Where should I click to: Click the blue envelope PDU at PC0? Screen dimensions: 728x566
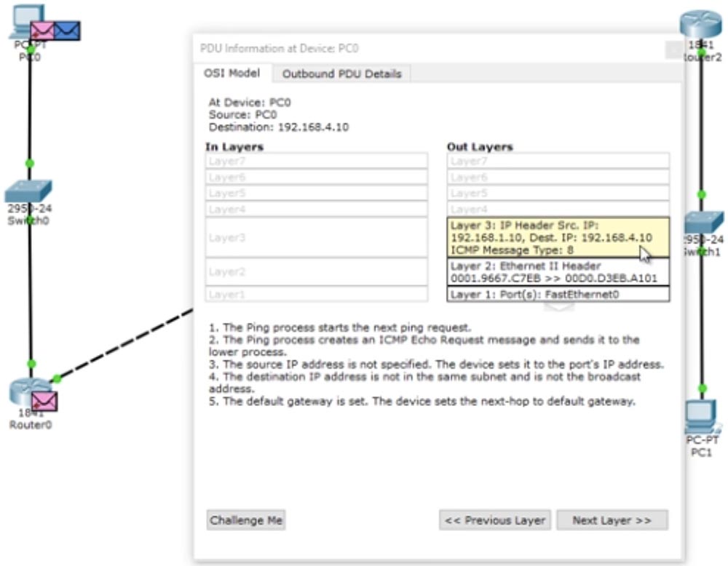[67, 31]
